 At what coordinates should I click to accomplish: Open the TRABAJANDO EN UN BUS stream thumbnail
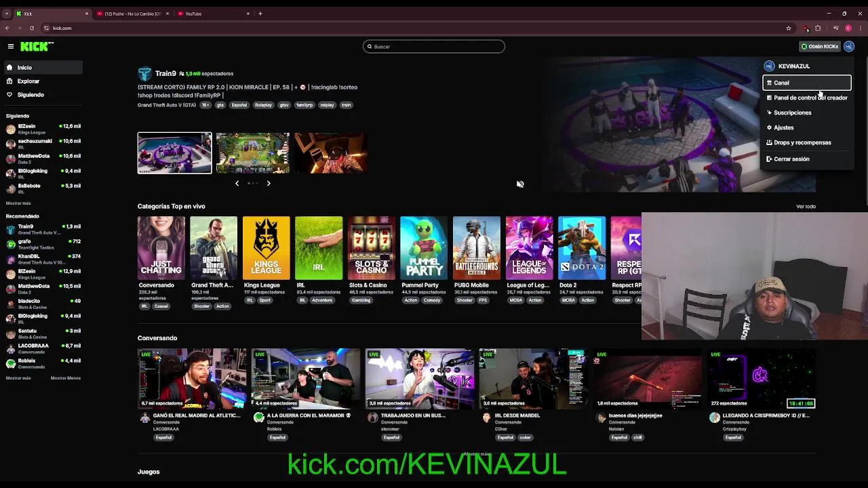click(x=420, y=378)
